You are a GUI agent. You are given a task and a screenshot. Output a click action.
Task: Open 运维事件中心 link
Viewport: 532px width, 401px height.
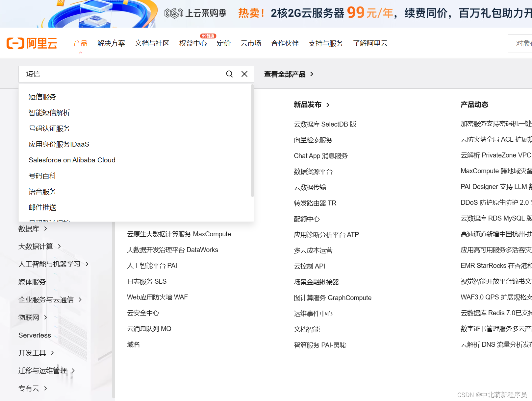click(x=313, y=314)
